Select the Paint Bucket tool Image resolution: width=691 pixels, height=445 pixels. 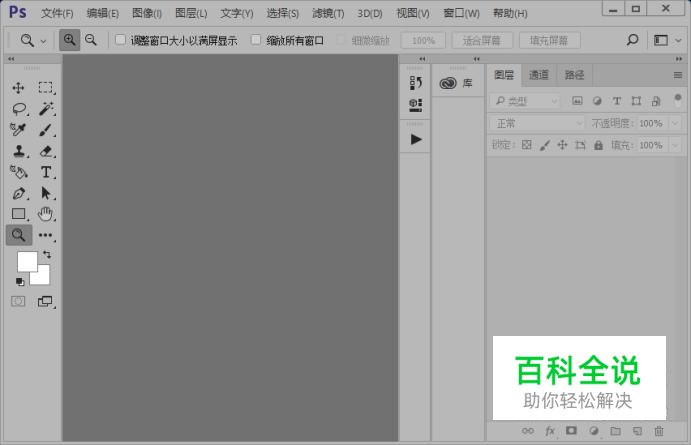18,172
